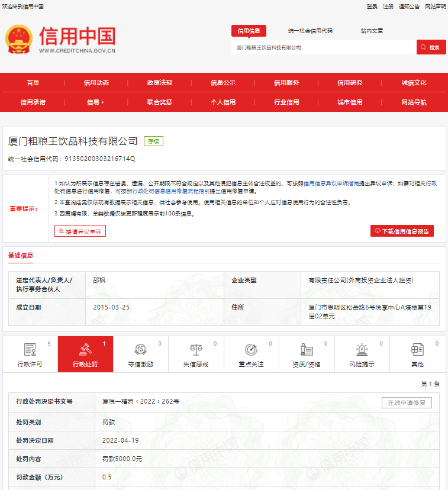Open the 信用动态 menu item

pos(96,83)
